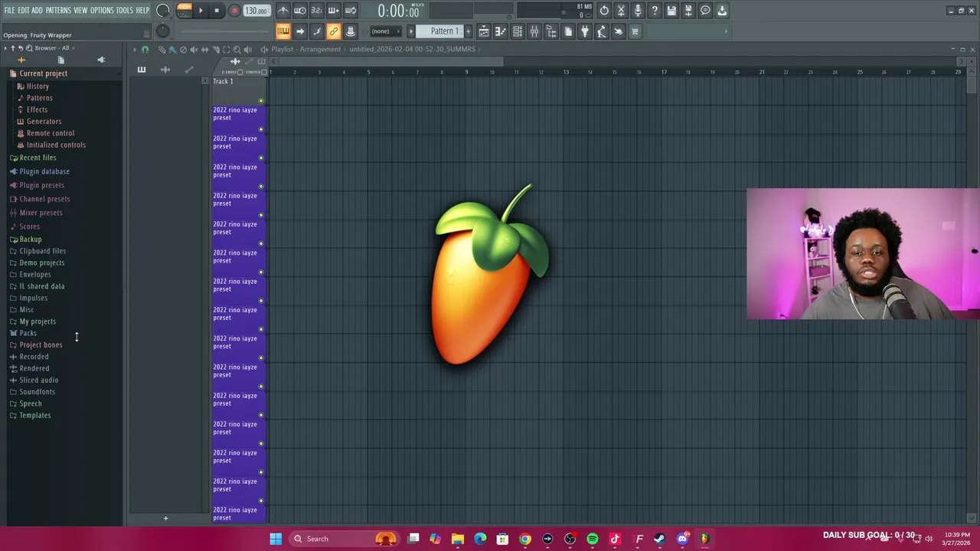Viewport: 980px width, 551px height.
Task: Open the PATTERNS menu
Action: tap(58, 11)
